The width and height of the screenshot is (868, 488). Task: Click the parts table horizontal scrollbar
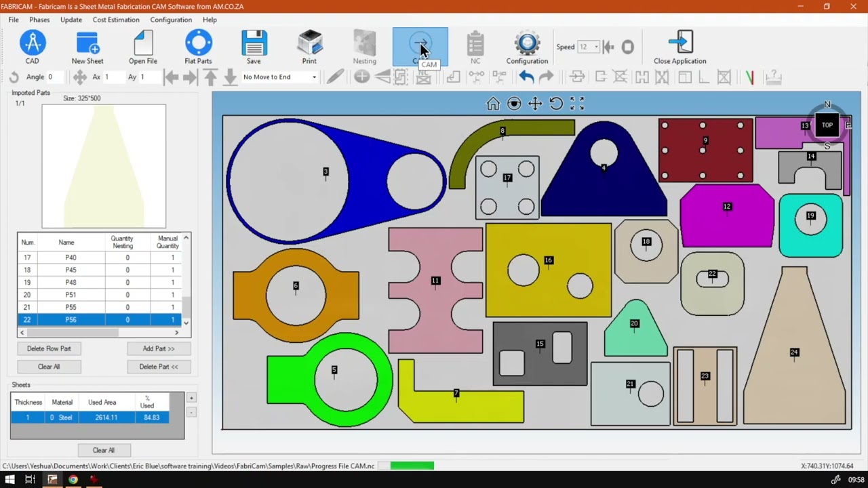(x=100, y=332)
